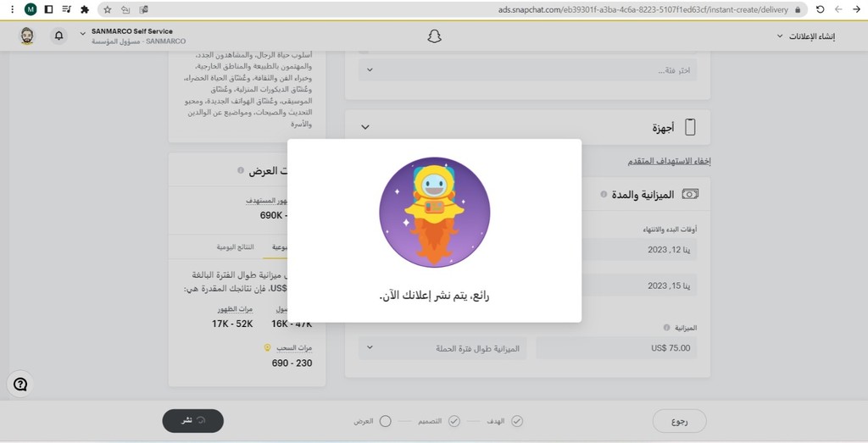
Task: Click the الهدف step check circle
Action: coord(516,422)
